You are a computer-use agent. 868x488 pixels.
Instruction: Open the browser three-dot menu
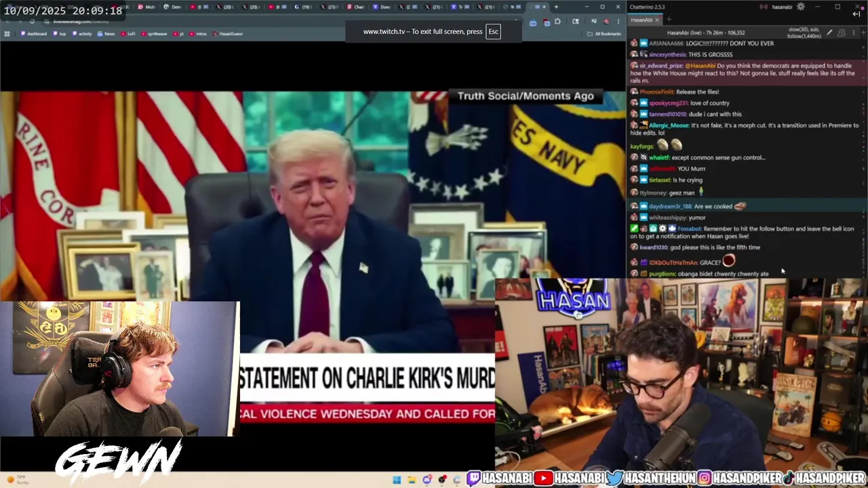pyautogui.click(x=618, y=22)
